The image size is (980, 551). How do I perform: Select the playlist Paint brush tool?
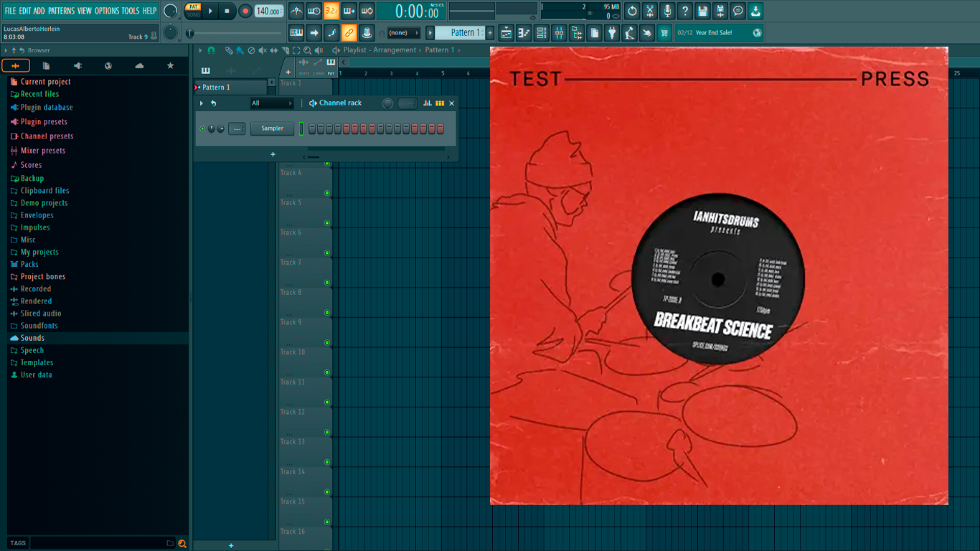[240, 50]
